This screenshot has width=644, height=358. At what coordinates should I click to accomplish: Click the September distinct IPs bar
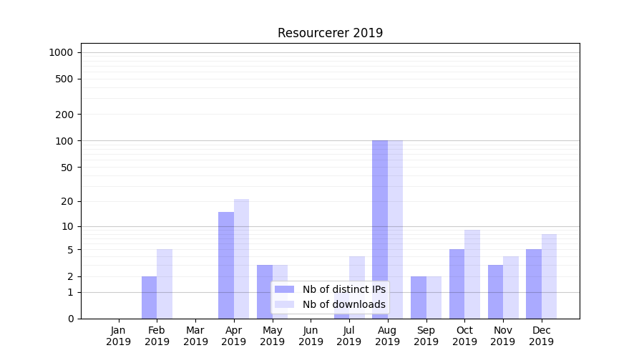click(419, 297)
